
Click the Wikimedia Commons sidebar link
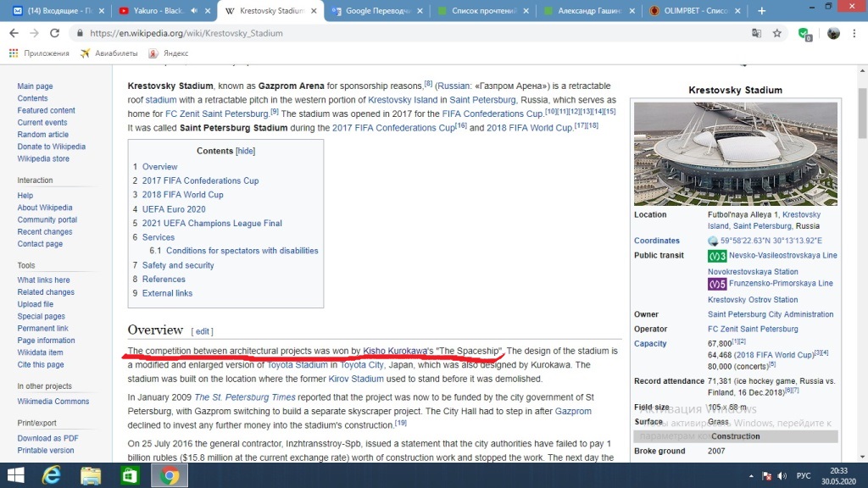coord(53,402)
